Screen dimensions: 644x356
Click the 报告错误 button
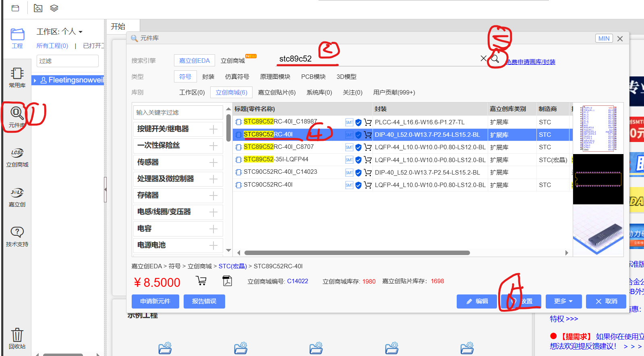204,301
